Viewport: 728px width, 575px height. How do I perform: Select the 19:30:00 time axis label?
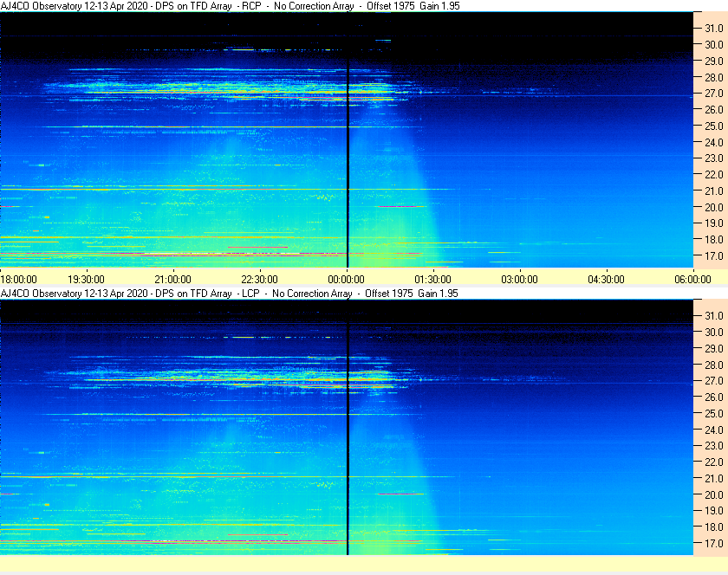coord(87,280)
